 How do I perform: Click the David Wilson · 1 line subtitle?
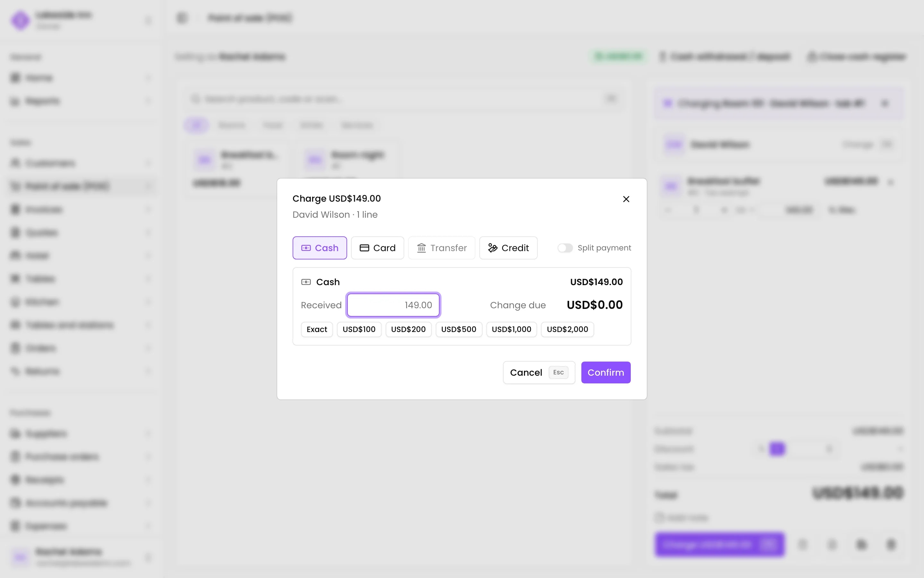335,215
